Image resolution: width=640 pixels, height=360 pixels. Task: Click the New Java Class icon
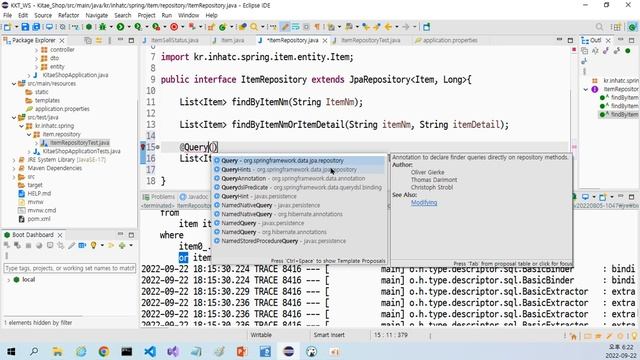222,27
